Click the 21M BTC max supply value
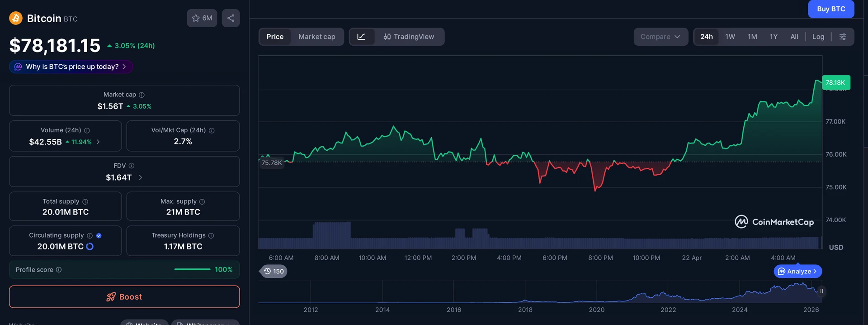This screenshot has width=868, height=325. pyautogui.click(x=183, y=212)
